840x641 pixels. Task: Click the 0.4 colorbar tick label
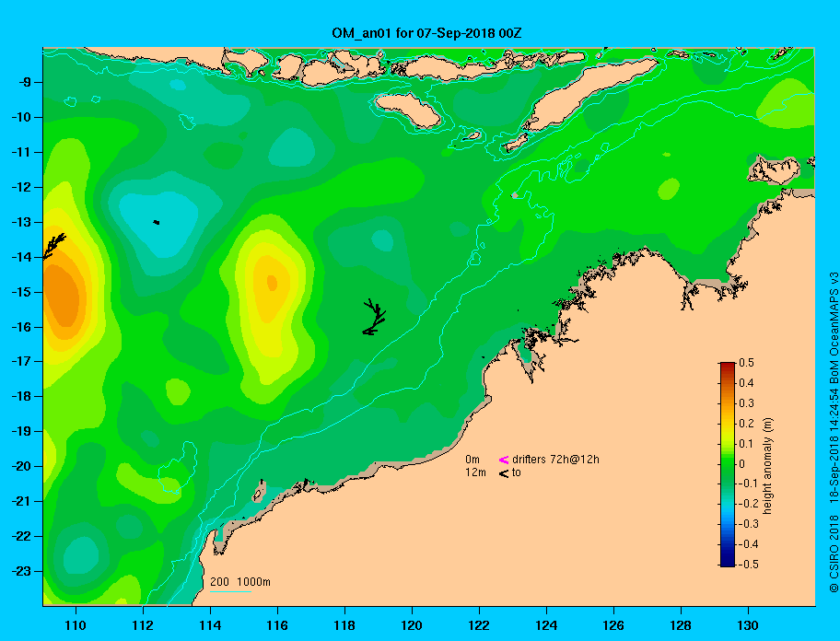point(746,383)
